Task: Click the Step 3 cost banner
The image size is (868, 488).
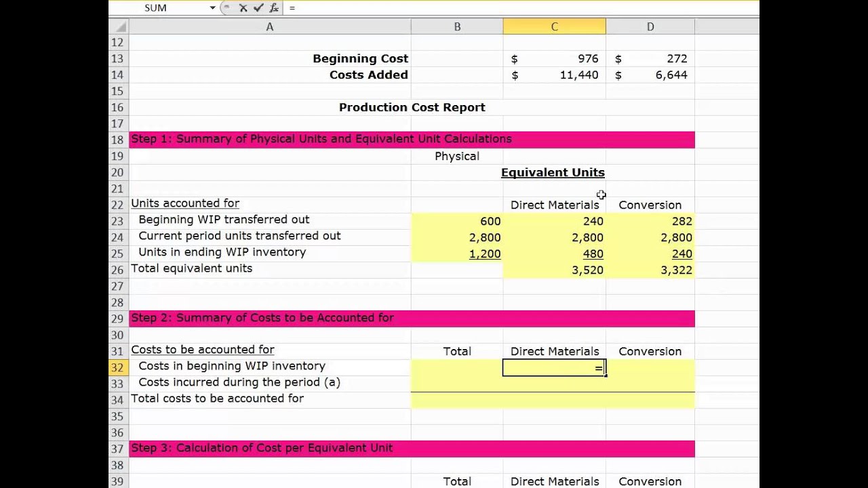Action: click(x=412, y=449)
